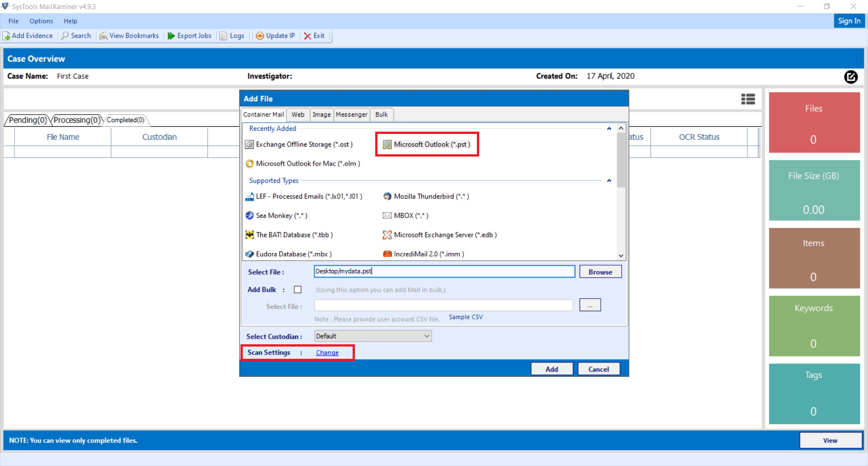Switch to the Image tab
The width and height of the screenshot is (868, 466).
[x=322, y=114]
